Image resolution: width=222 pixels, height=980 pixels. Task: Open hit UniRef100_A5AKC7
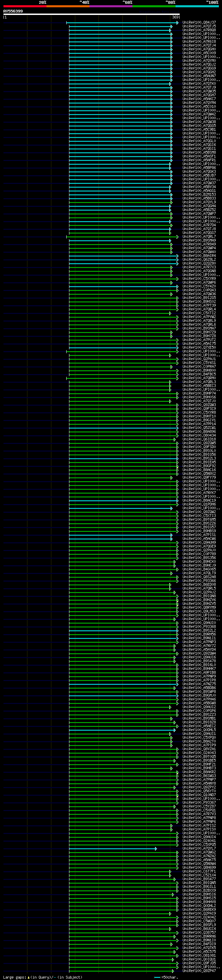coord(199,99)
